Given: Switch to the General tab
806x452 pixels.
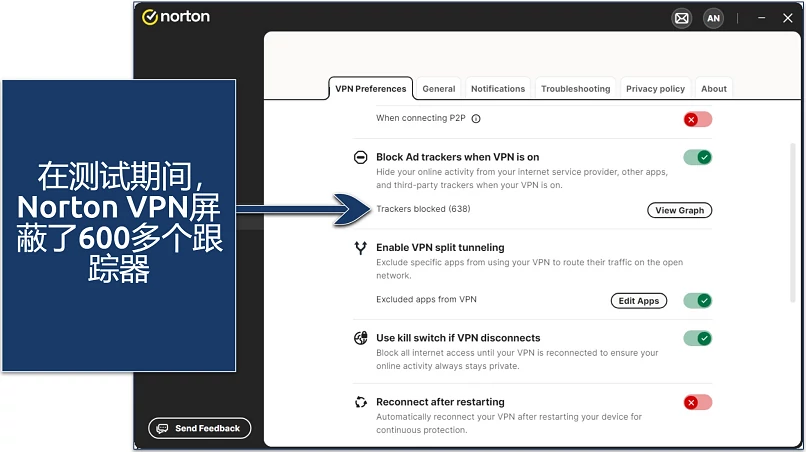Looking at the screenshot, I should tap(438, 88).
